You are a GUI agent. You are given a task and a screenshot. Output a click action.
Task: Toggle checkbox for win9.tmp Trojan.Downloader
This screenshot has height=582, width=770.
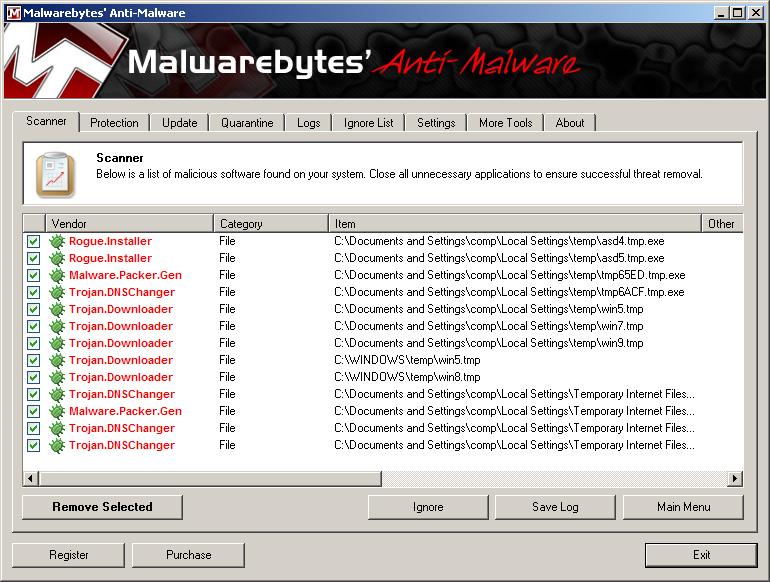tap(33, 343)
